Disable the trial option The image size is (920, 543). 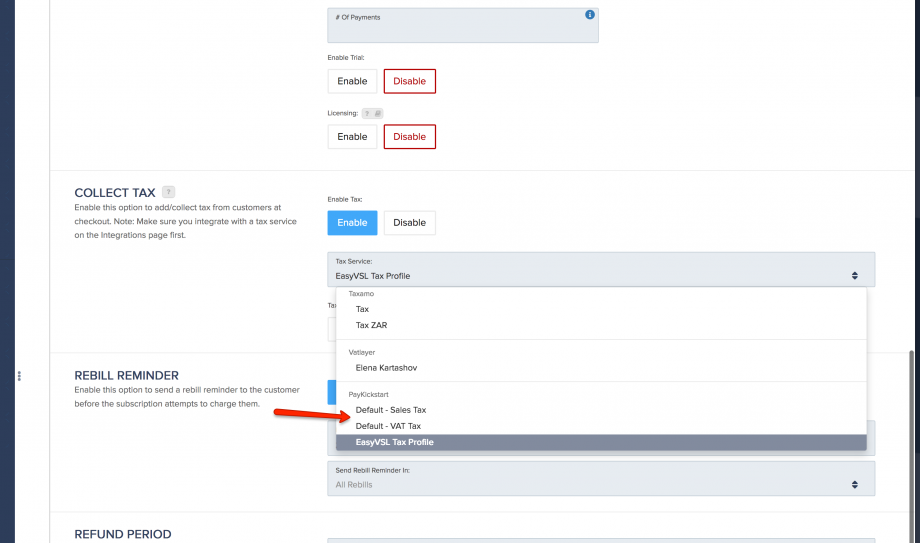pos(409,81)
